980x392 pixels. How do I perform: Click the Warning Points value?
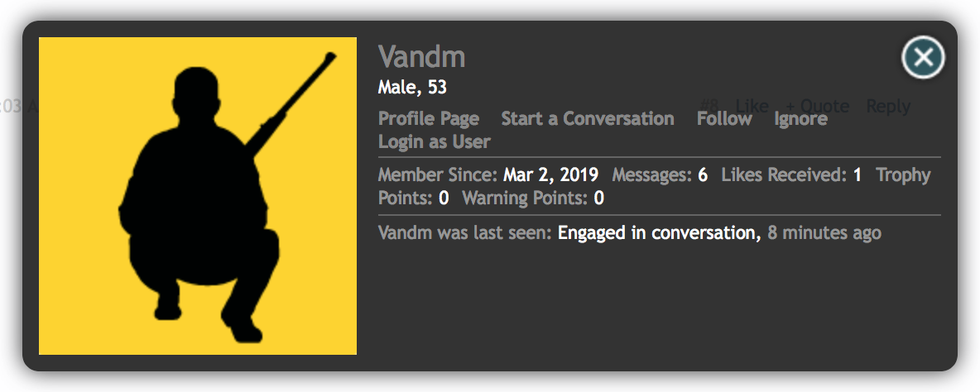coord(599,198)
